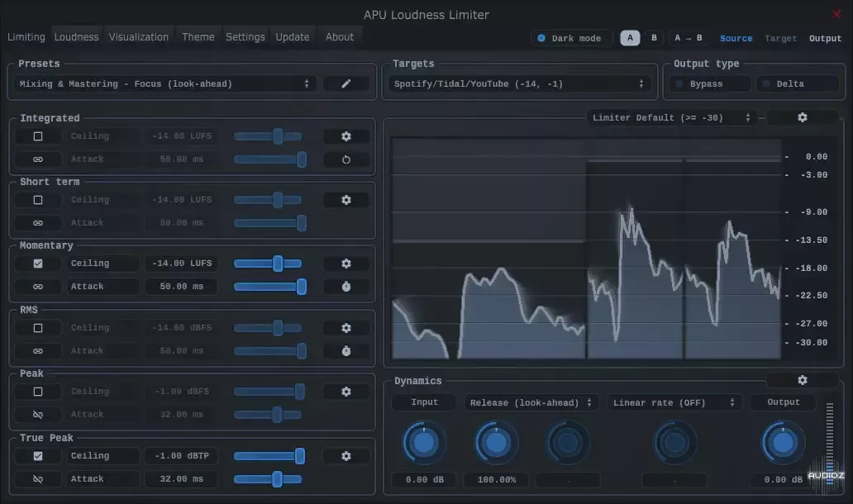Open Short term gear settings
Image resolution: width=853 pixels, height=504 pixels.
click(346, 200)
